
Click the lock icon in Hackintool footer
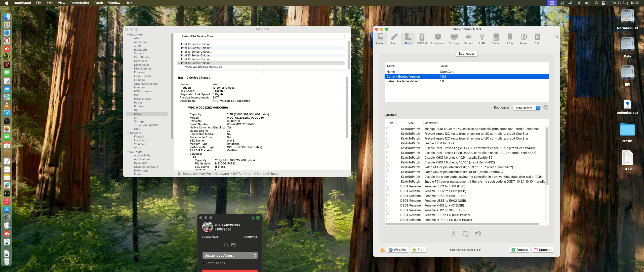pos(382,250)
